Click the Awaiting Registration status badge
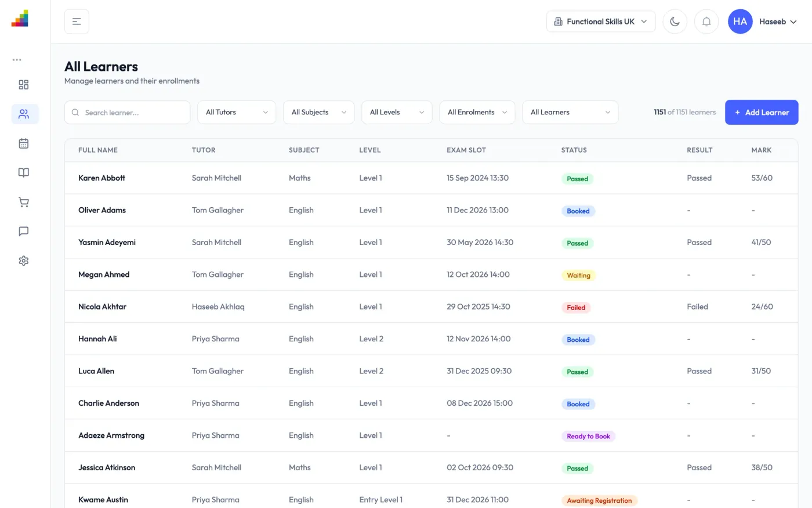The image size is (812, 508). [x=599, y=500]
